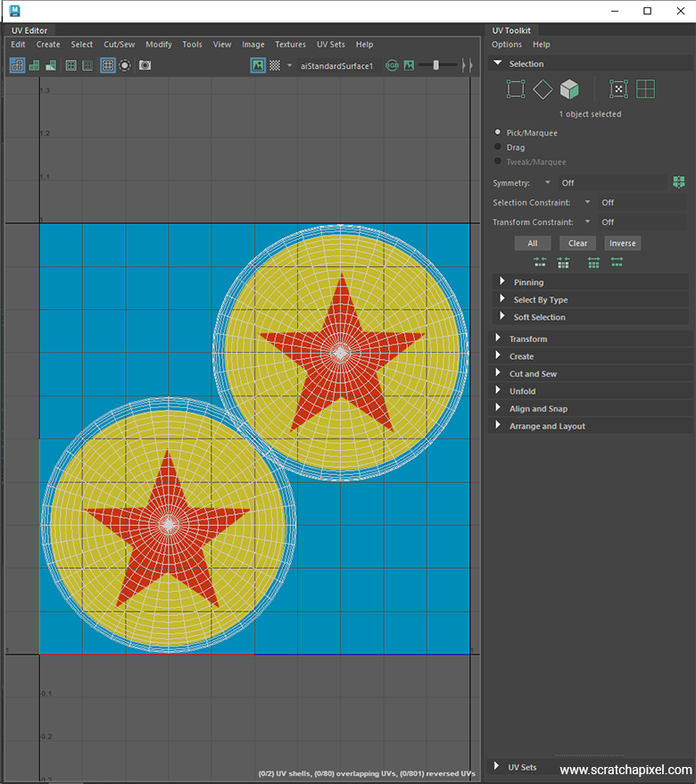Select the Pick/Marquee radio button
Viewport: 696px width, 784px height.
coord(498,132)
